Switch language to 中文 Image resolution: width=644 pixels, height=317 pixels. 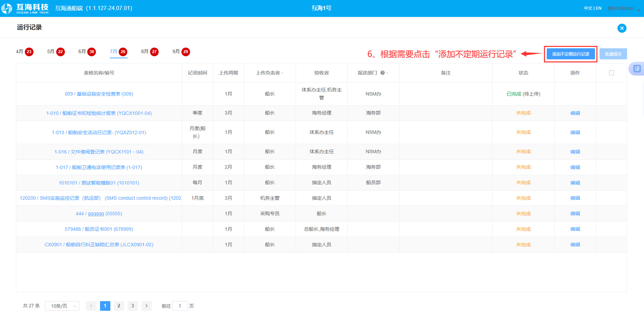588,8
